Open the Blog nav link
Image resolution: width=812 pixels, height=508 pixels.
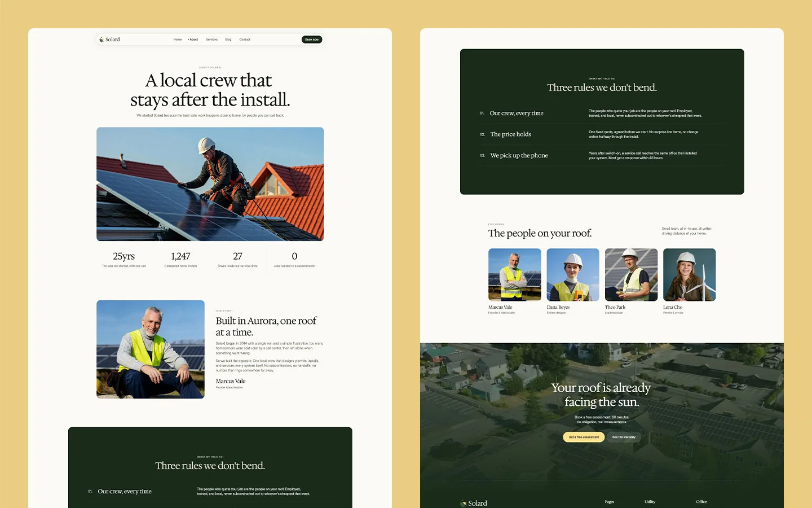coord(228,40)
